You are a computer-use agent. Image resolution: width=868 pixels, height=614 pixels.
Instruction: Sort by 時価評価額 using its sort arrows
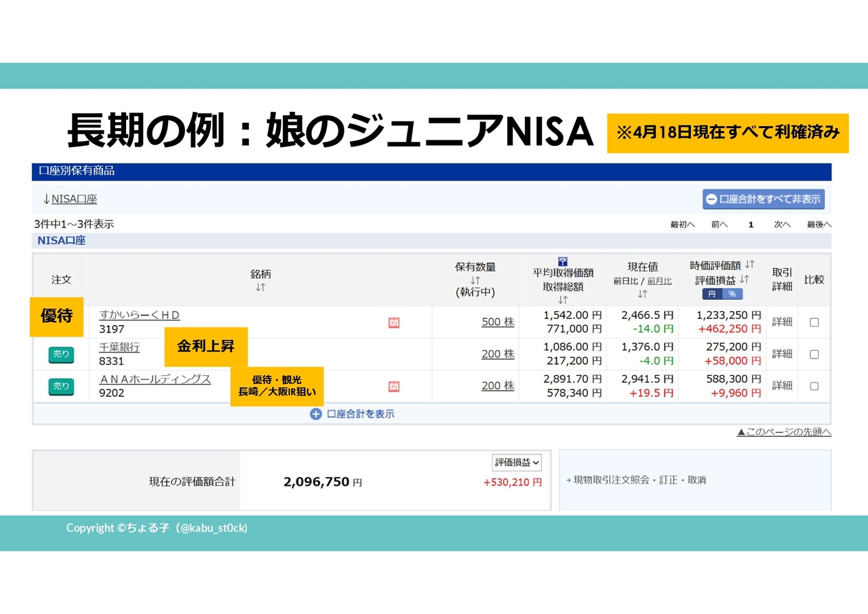[749, 265]
